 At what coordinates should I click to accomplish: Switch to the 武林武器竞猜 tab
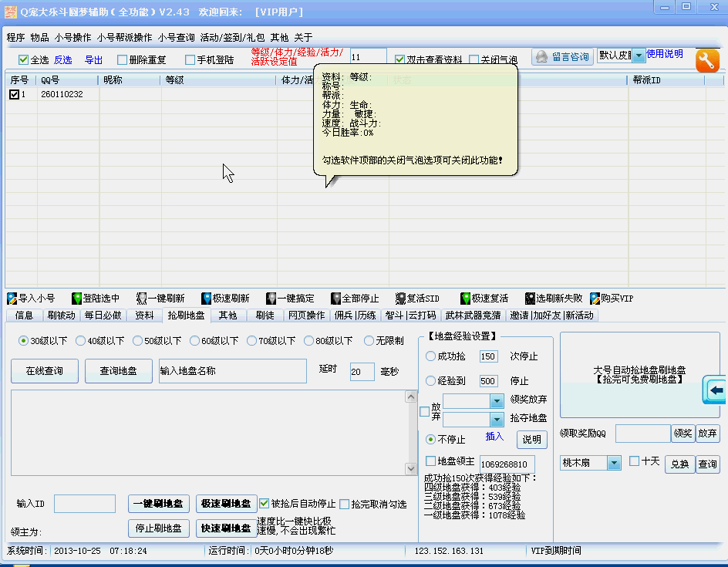pos(473,316)
